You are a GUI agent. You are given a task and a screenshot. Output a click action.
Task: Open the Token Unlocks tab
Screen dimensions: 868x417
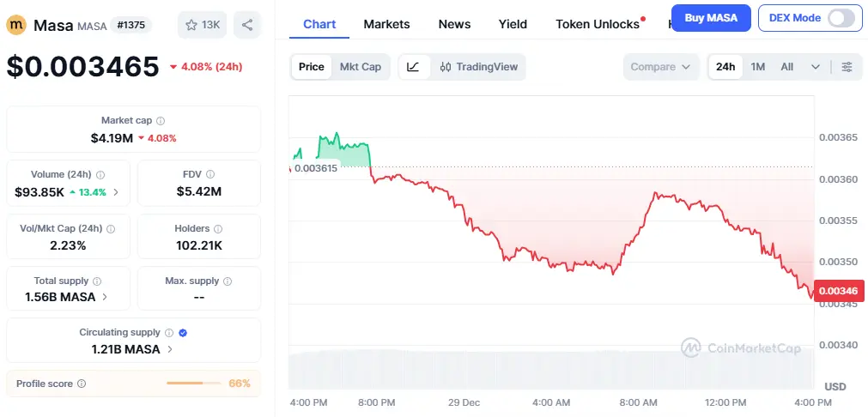point(598,24)
